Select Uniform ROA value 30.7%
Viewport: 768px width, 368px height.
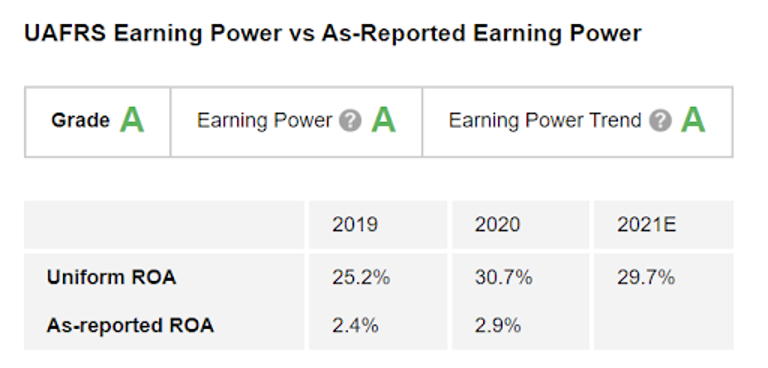504,278
